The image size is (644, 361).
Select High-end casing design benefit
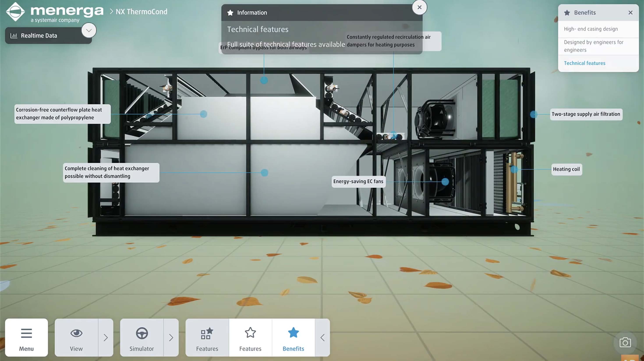(591, 29)
